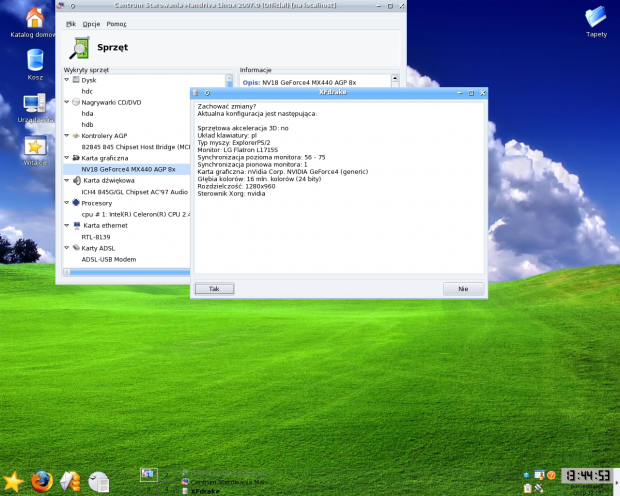Open the Kosz trash desktop icon
The image size is (620, 496).
(x=35, y=60)
